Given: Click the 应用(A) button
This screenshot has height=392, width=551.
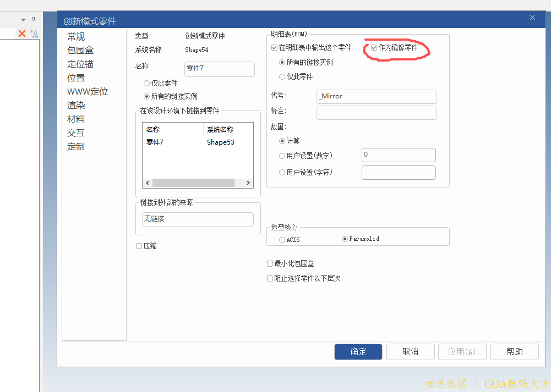Looking at the screenshot, I should (x=462, y=352).
